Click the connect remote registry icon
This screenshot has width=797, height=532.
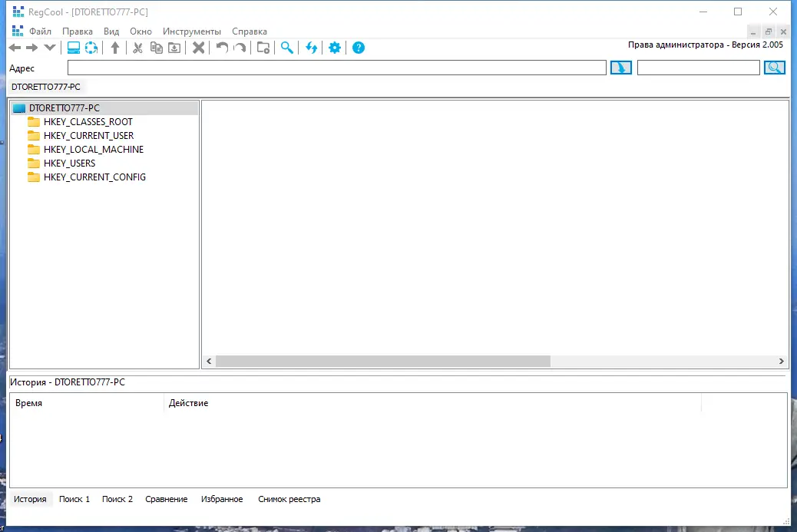(91, 48)
